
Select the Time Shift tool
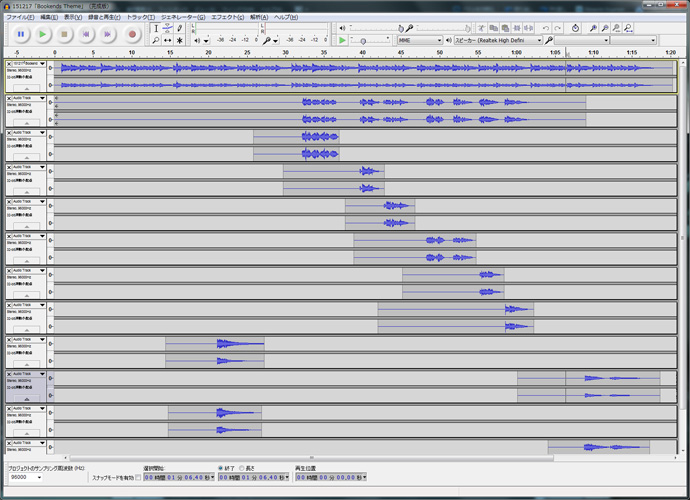click(x=168, y=40)
